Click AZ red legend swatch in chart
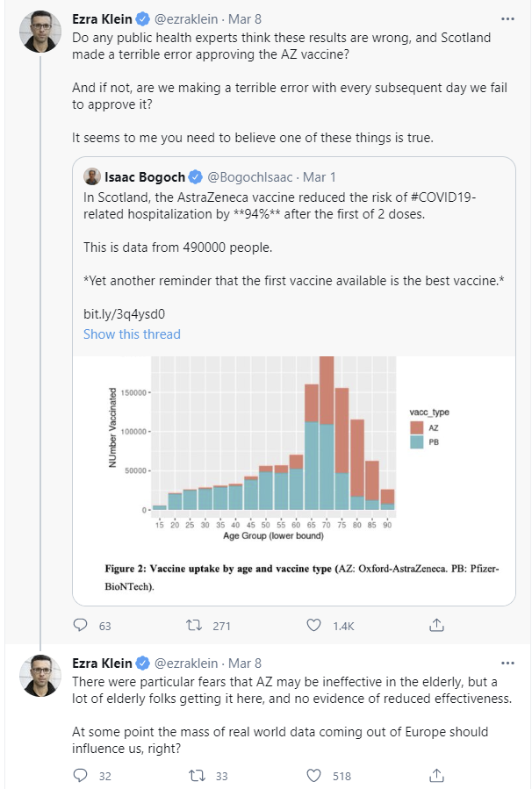 pos(416,427)
